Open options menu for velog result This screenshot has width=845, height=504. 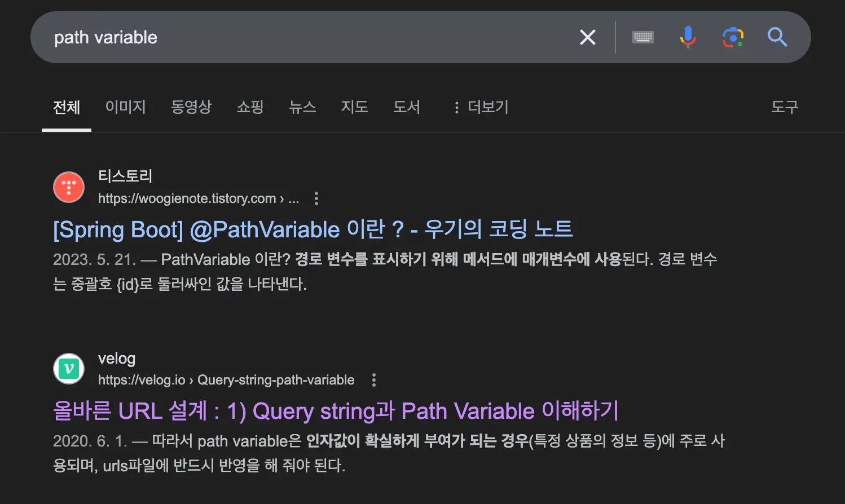[373, 380]
